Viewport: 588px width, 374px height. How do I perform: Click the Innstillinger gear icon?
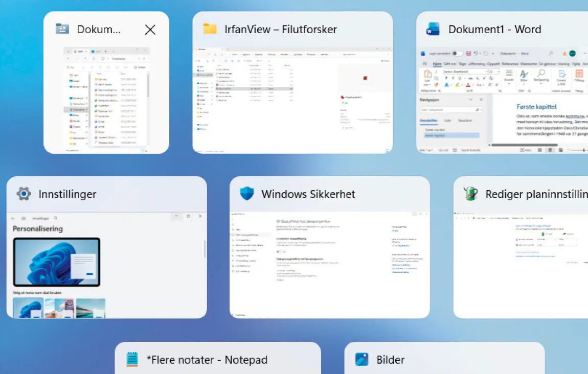coord(24,194)
